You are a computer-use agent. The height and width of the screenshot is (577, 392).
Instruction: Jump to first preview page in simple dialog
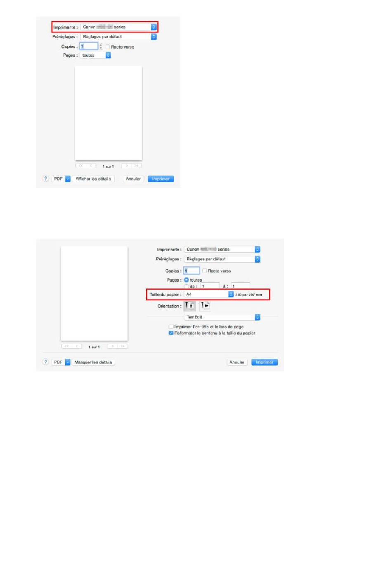81,166
